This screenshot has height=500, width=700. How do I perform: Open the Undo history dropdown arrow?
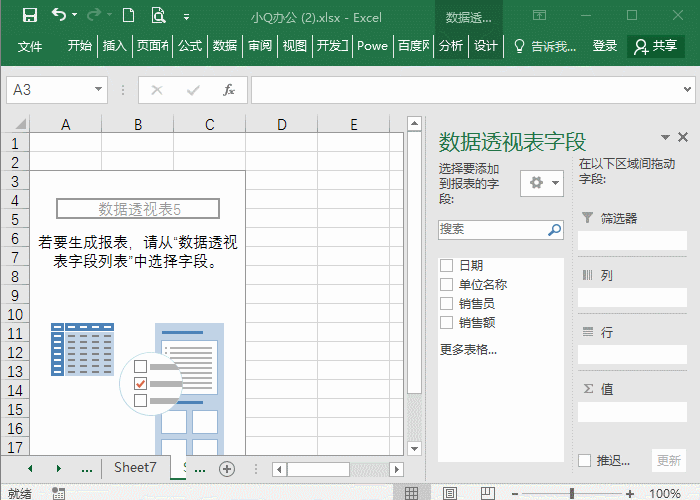(75, 15)
